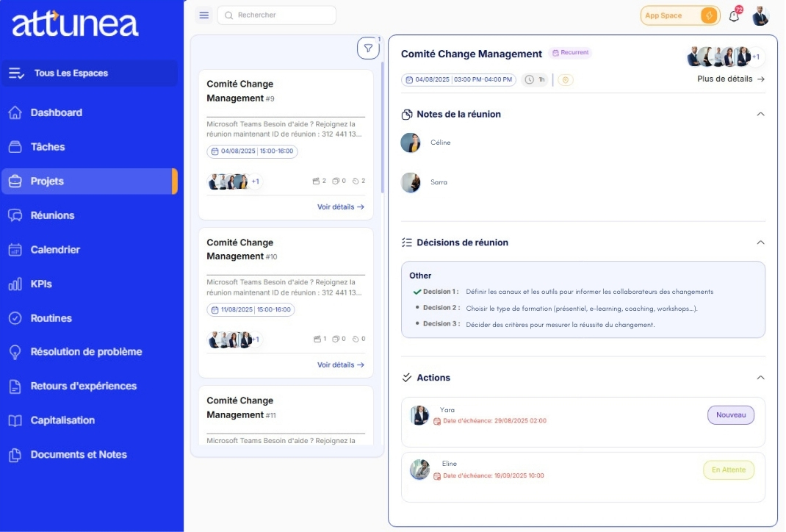The height and width of the screenshot is (532, 786).
Task: Collapse the Notes de la réunion section
Action: tap(760, 114)
